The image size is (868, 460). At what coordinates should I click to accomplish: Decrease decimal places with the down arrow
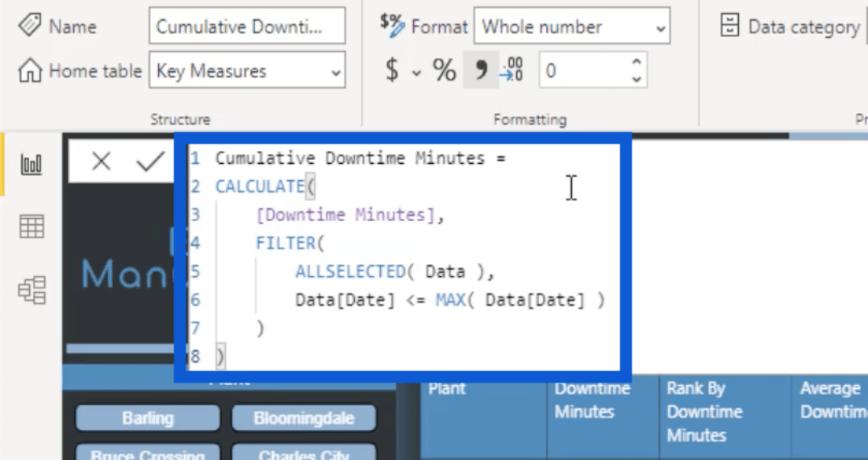click(x=636, y=78)
